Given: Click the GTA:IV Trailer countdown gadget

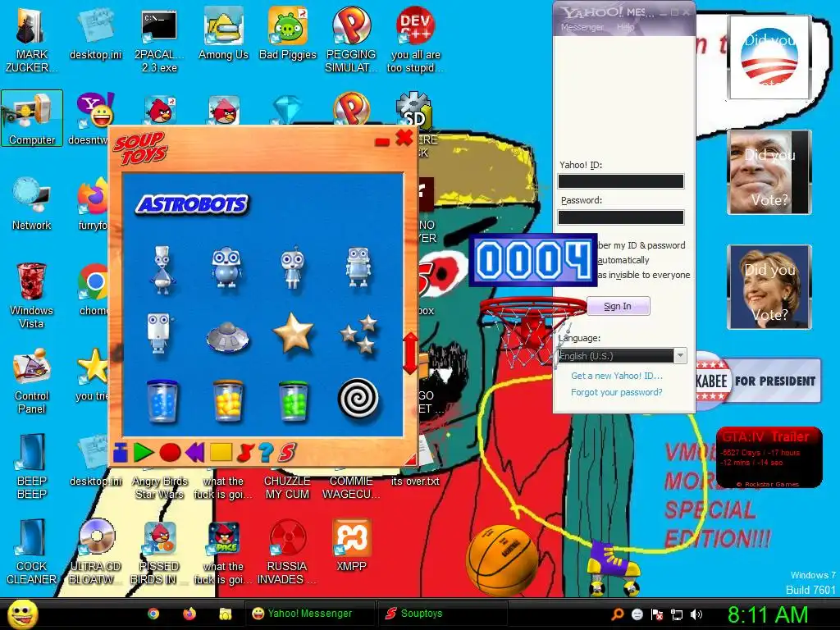Looking at the screenshot, I should 769,458.
